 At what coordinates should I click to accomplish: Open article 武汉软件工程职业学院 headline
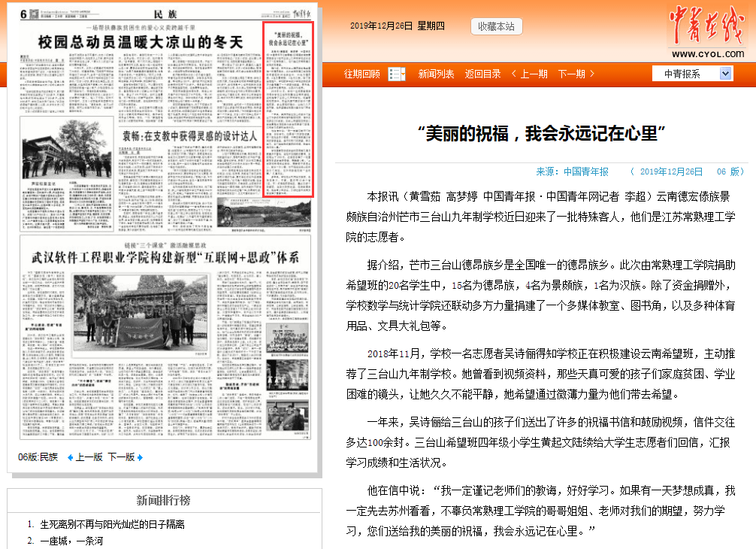pyautogui.click(x=165, y=257)
